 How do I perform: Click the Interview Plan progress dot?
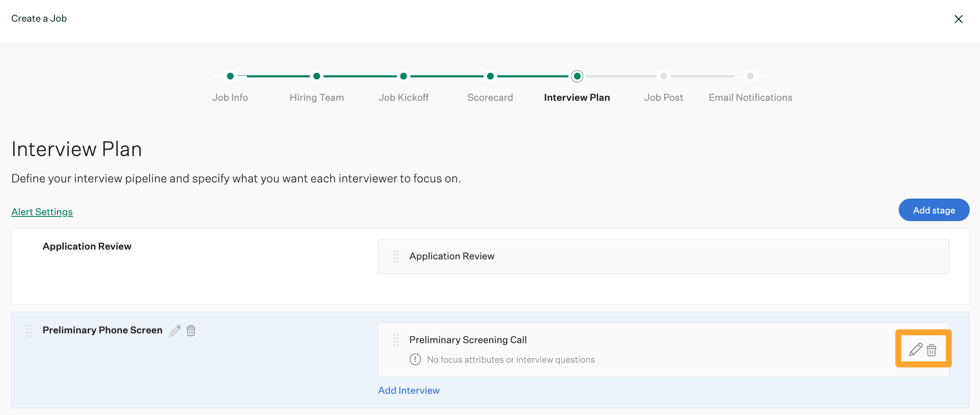577,76
